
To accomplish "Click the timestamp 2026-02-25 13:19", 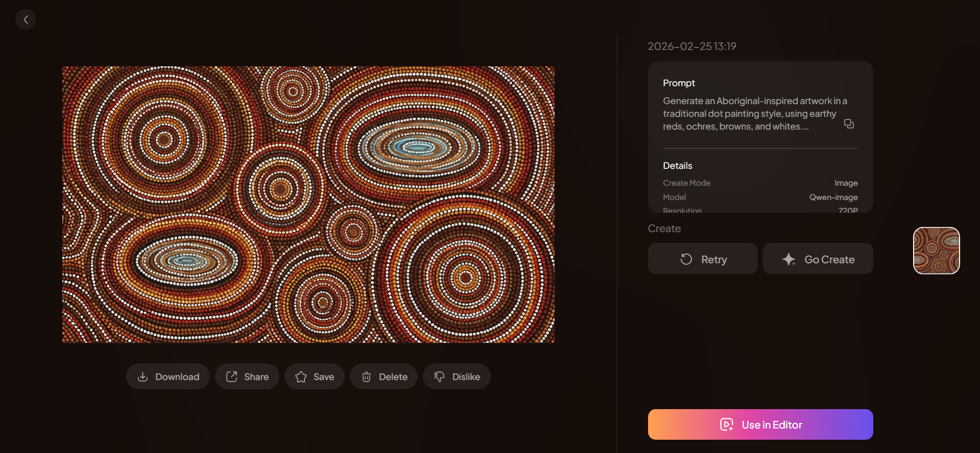I will tap(692, 46).
